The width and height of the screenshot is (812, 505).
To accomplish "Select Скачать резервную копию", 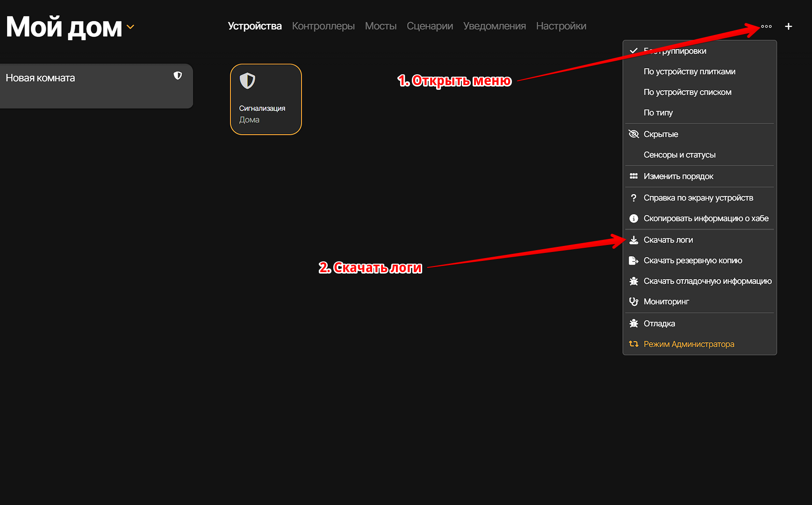I will click(x=692, y=260).
